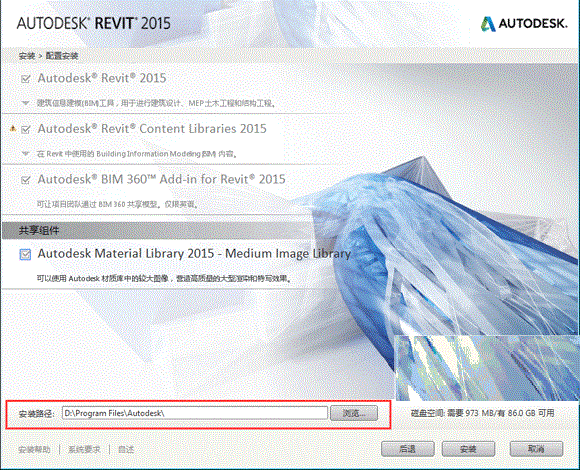Click the 安装 breadcrumb at top
580x470 pixels.
(27, 56)
